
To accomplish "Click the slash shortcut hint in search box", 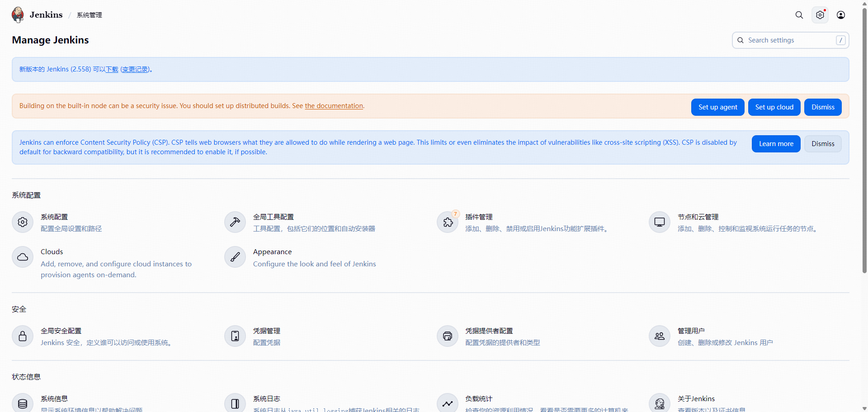I will 840,40.
